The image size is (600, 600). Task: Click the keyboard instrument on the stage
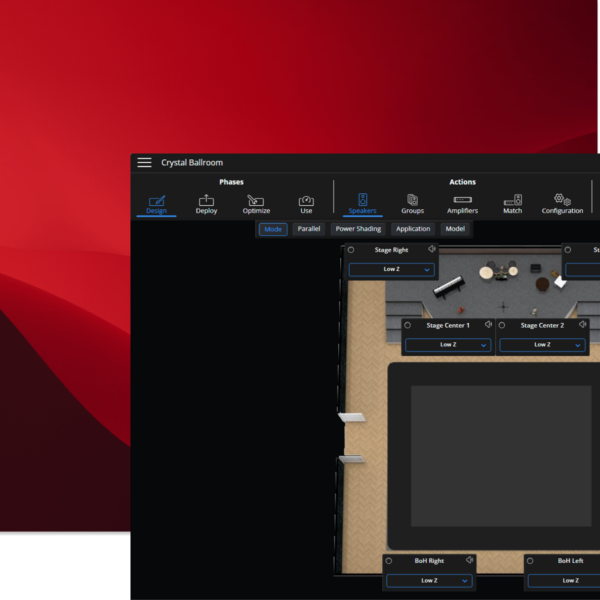pos(449,287)
